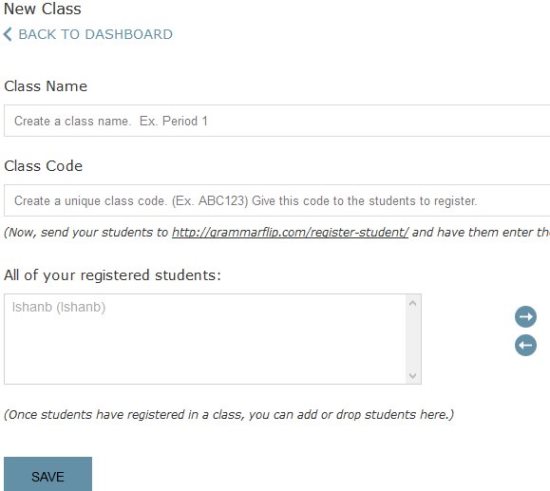
Task: Click the 'Now, send your students to' hint text
Action: point(86,232)
